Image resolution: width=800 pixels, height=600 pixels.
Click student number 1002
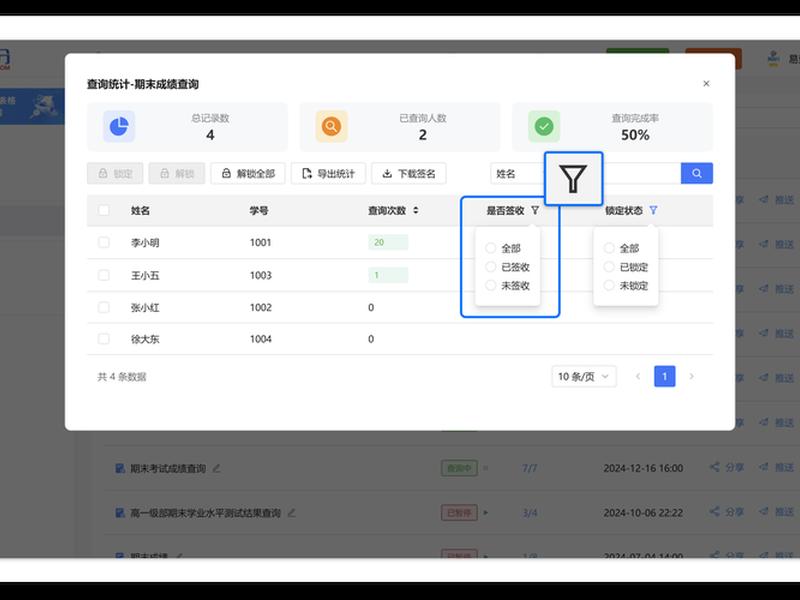click(261, 308)
